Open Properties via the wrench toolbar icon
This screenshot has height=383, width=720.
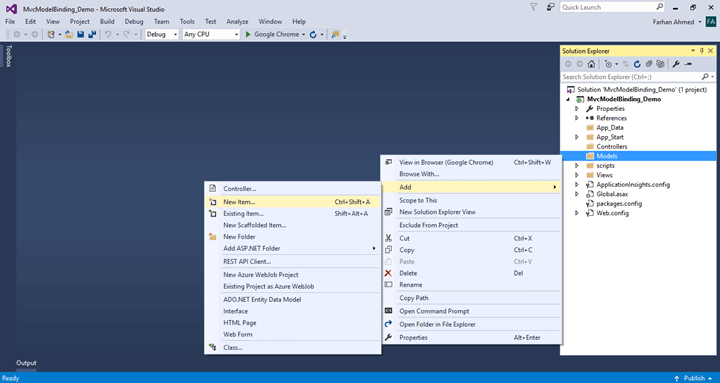pyautogui.click(x=675, y=64)
